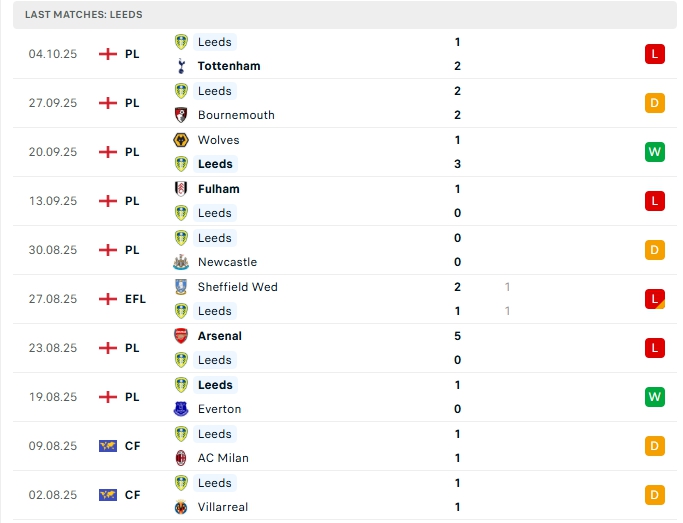The width and height of the screenshot is (683, 523).
Task: Click the England flag on 04.10.25 row
Action: (x=108, y=54)
